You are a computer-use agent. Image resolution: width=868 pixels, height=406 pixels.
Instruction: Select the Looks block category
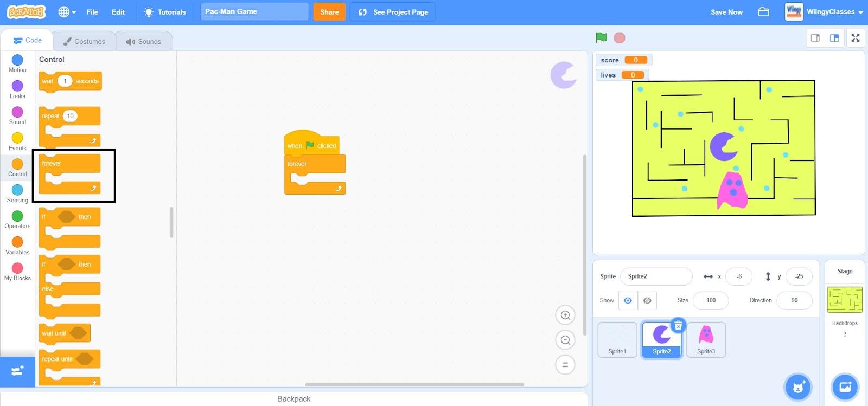pyautogui.click(x=17, y=89)
